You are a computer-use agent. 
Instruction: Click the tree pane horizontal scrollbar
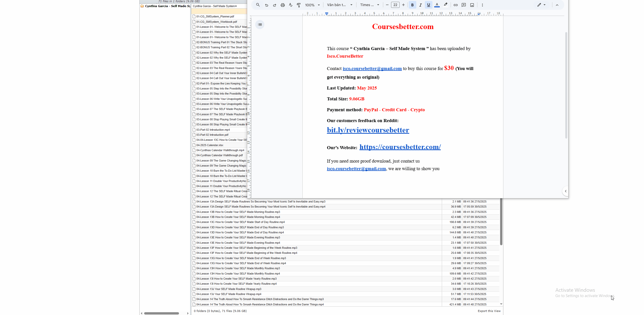tap(162, 313)
